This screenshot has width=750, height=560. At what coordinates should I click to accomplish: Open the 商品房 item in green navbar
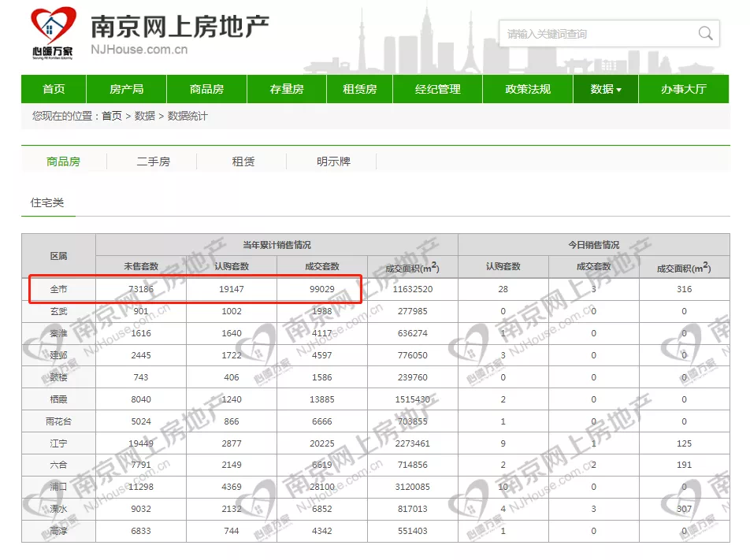(206, 89)
